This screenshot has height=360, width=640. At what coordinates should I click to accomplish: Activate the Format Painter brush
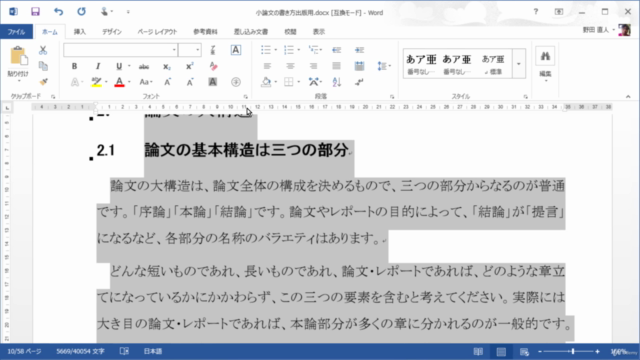[43, 82]
